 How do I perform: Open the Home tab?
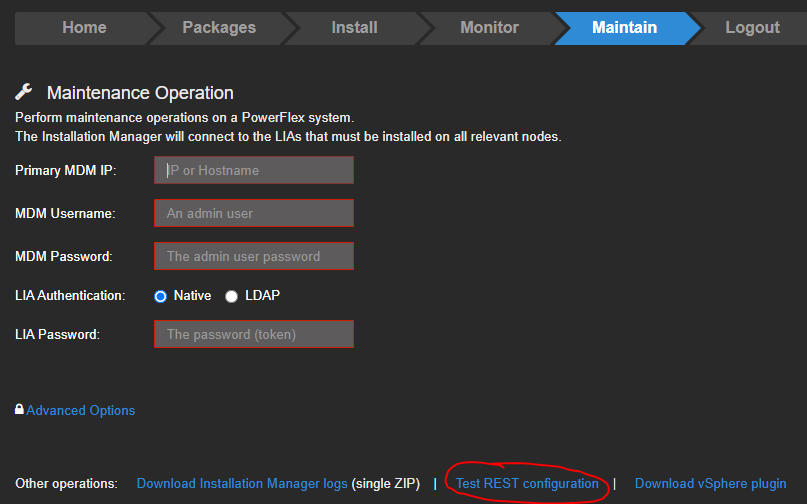click(84, 28)
